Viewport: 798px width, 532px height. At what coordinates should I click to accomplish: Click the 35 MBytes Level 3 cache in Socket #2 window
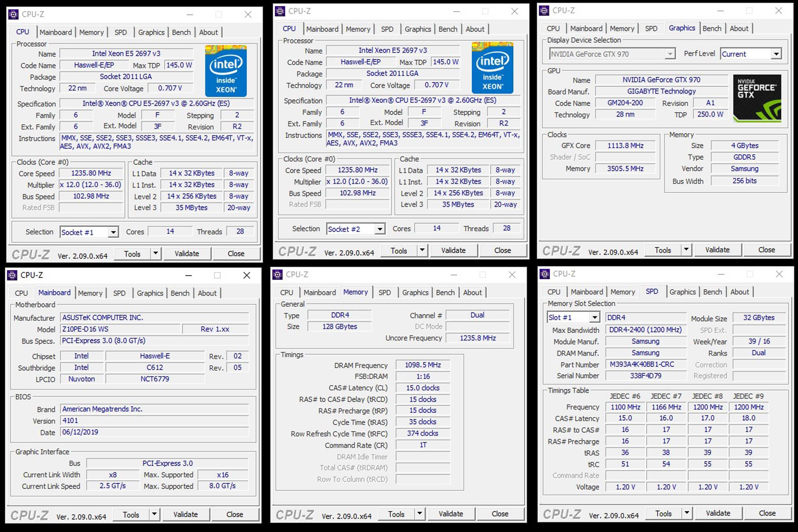458,205
